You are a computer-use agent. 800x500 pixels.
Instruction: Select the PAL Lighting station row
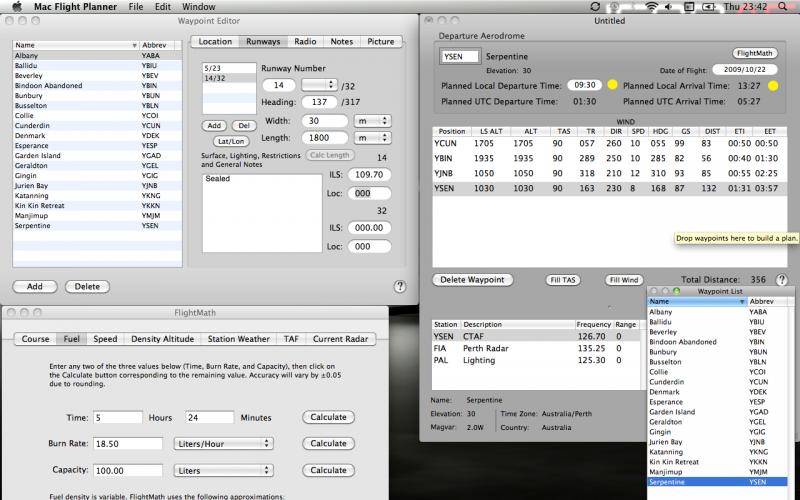coord(536,360)
